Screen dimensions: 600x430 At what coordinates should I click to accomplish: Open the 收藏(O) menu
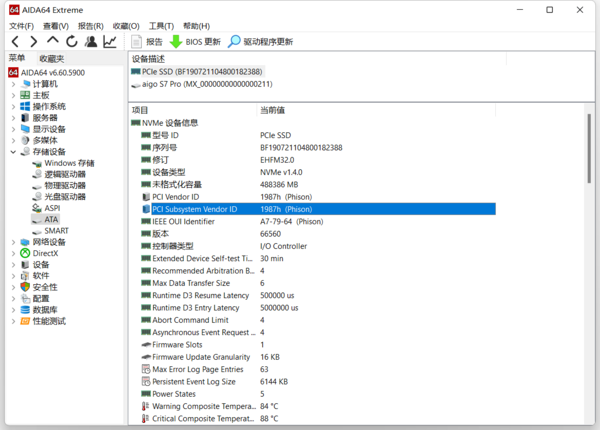tap(126, 26)
